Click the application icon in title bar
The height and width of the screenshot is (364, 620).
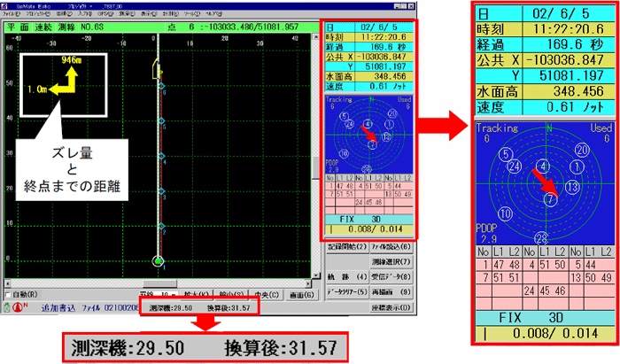click(x=5, y=7)
